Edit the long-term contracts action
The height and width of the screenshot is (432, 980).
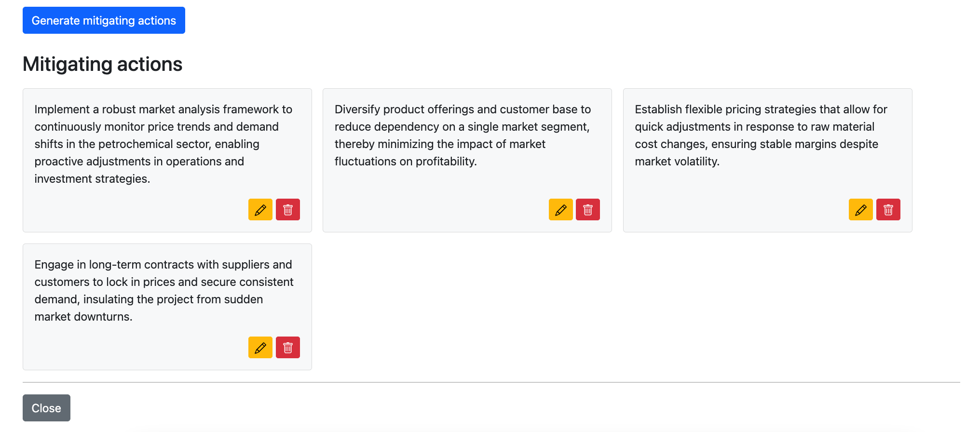(260, 348)
